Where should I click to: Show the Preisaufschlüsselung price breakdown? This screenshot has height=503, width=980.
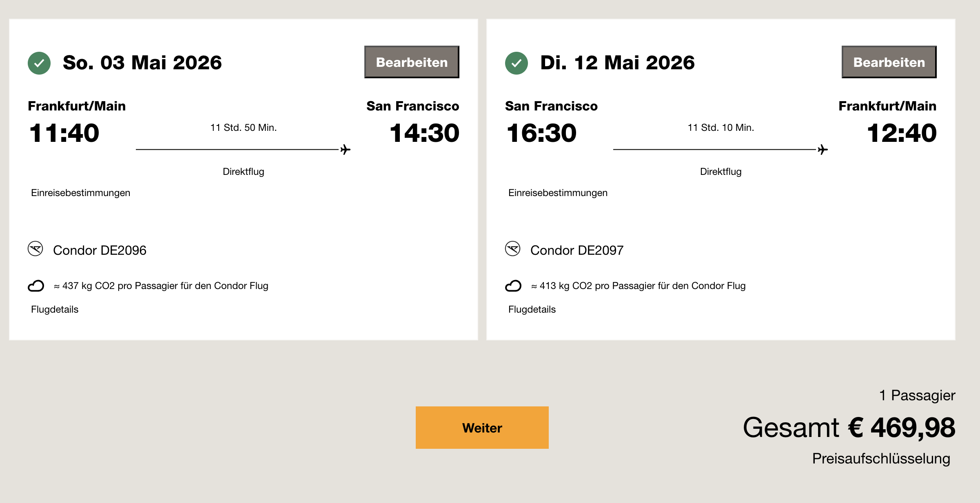click(881, 459)
